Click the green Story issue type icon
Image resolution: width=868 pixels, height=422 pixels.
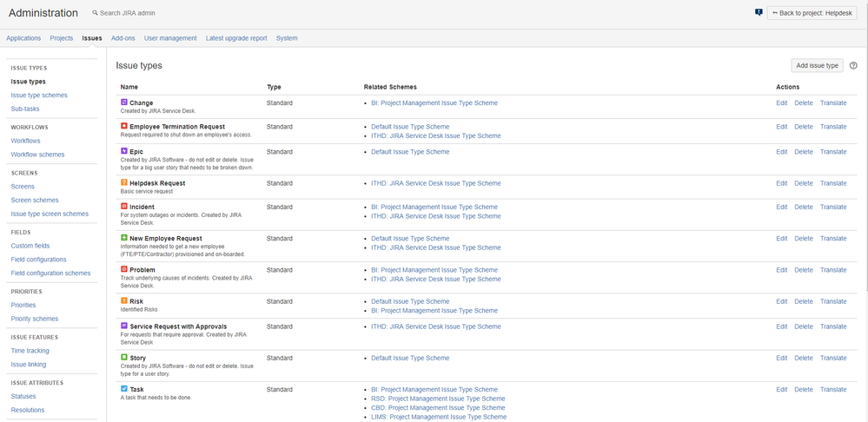pyautogui.click(x=124, y=357)
